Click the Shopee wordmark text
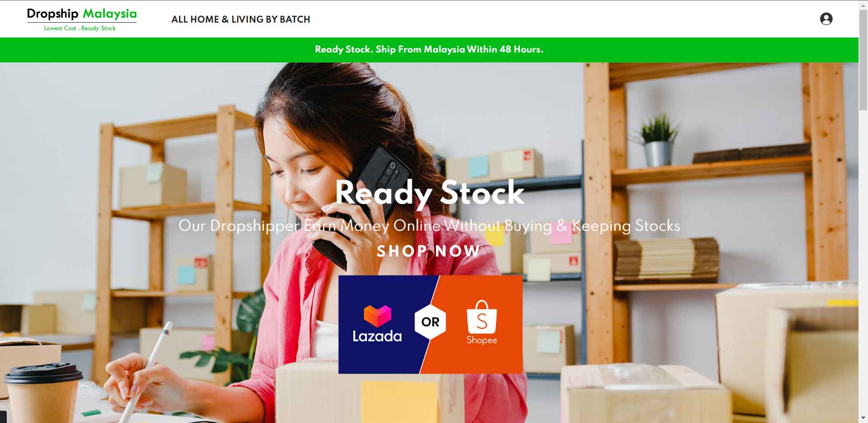The height and width of the screenshot is (423, 868). click(x=481, y=340)
